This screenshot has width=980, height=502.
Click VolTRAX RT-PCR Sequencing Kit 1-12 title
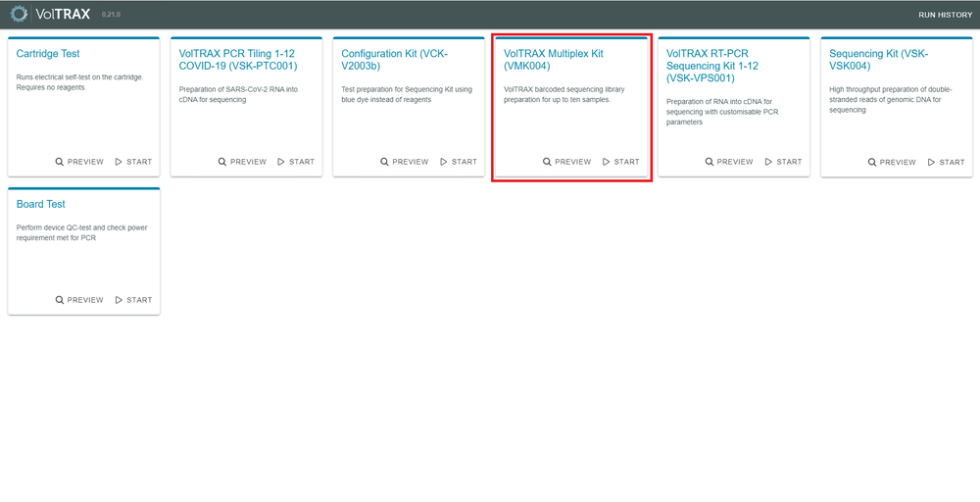pyautogui.click(x=713, y=66)
